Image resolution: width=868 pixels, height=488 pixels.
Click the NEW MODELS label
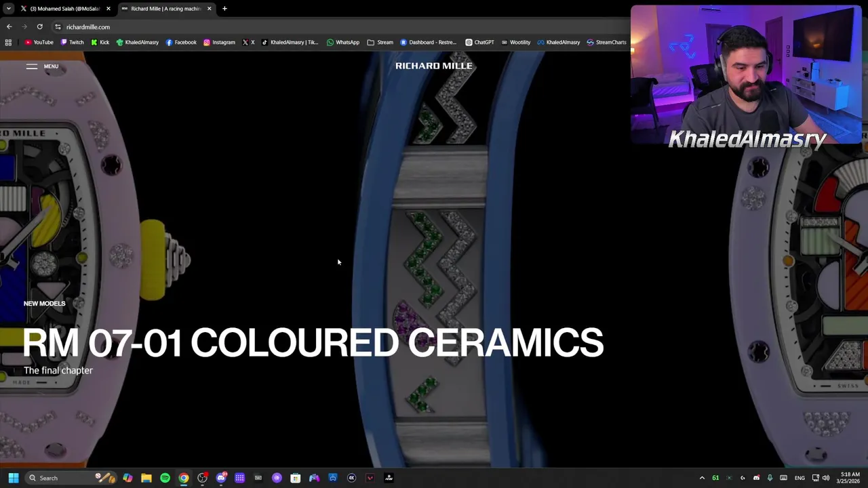pos(44,304)
